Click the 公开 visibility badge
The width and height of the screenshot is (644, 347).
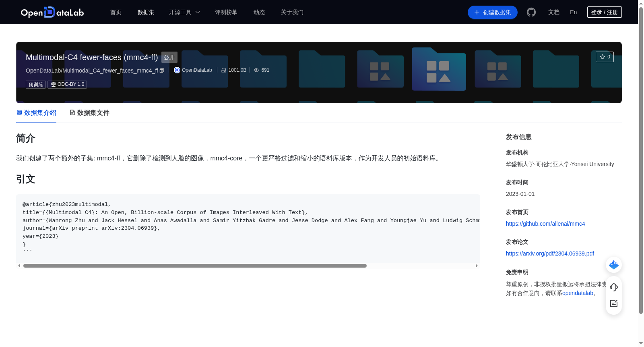169,57
